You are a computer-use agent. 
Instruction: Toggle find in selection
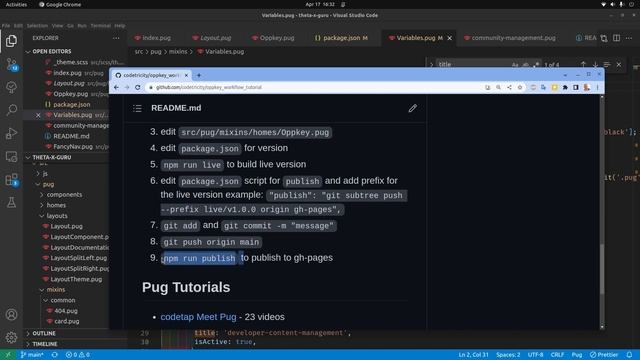click(607, 64)
